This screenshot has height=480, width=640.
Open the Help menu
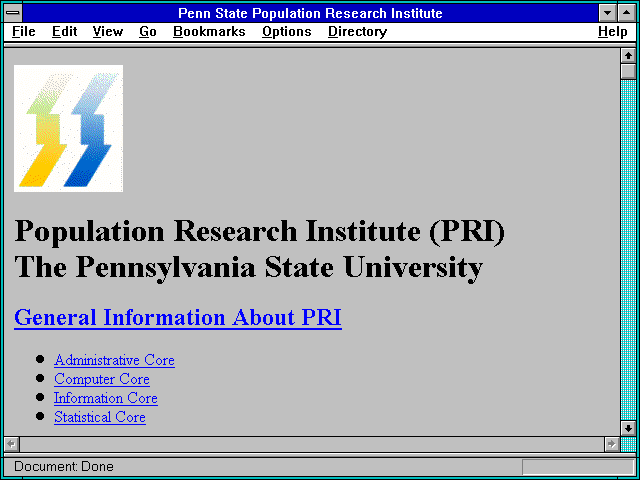click(x=613, y=32)
